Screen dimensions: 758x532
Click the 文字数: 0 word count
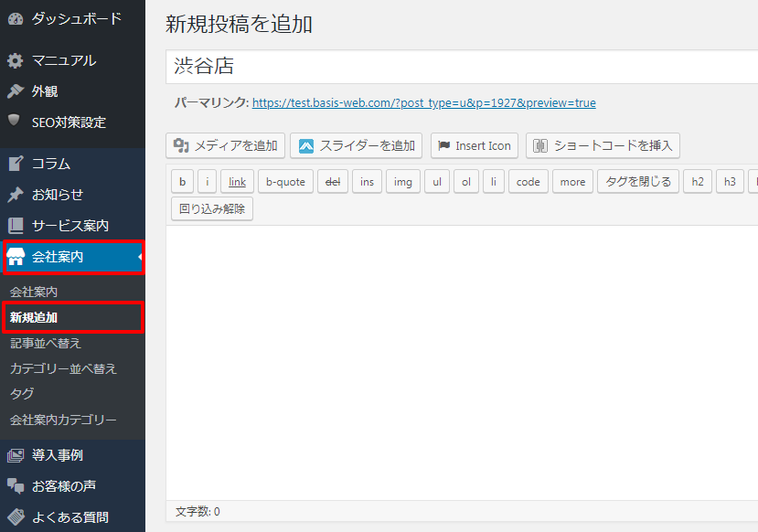(198, 511)
